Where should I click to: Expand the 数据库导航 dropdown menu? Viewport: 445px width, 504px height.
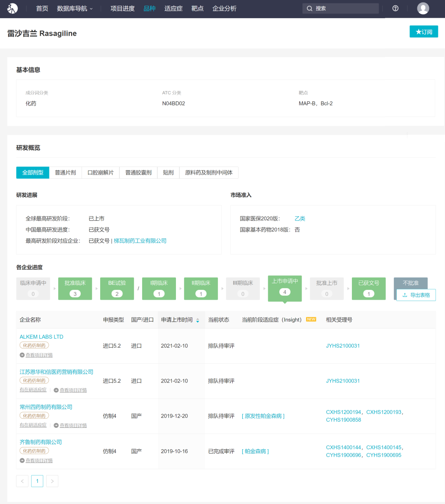(x=75, y=8)
